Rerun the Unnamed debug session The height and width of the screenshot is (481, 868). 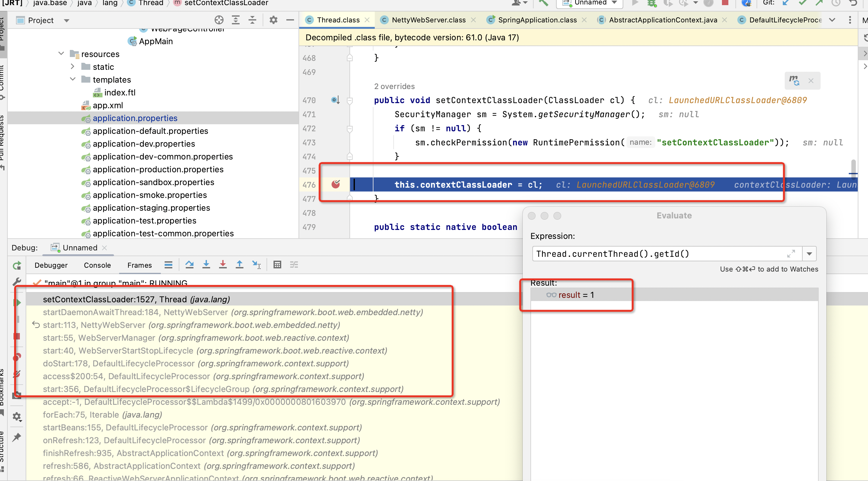17,266
